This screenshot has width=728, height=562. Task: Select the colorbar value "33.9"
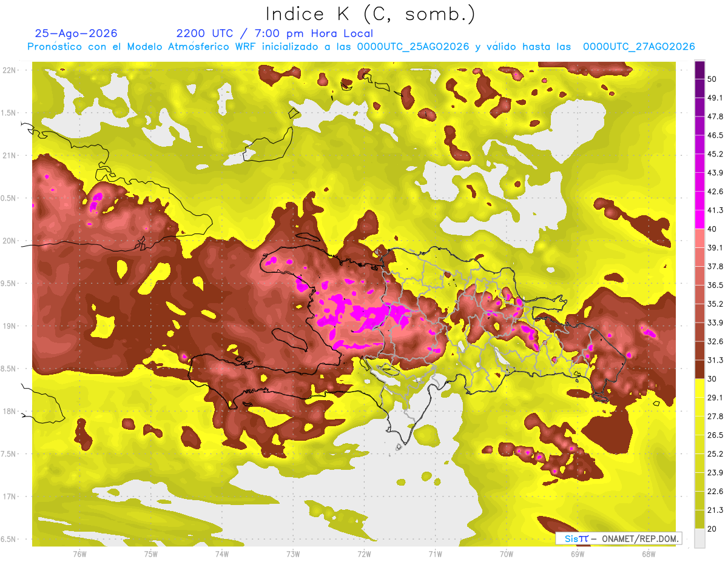715,323
